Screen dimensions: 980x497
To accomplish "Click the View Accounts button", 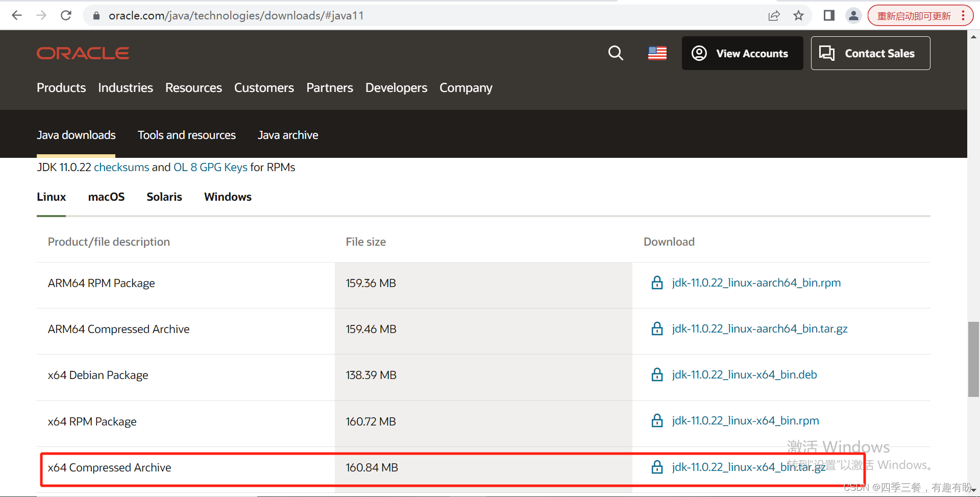I will [742, 53].
